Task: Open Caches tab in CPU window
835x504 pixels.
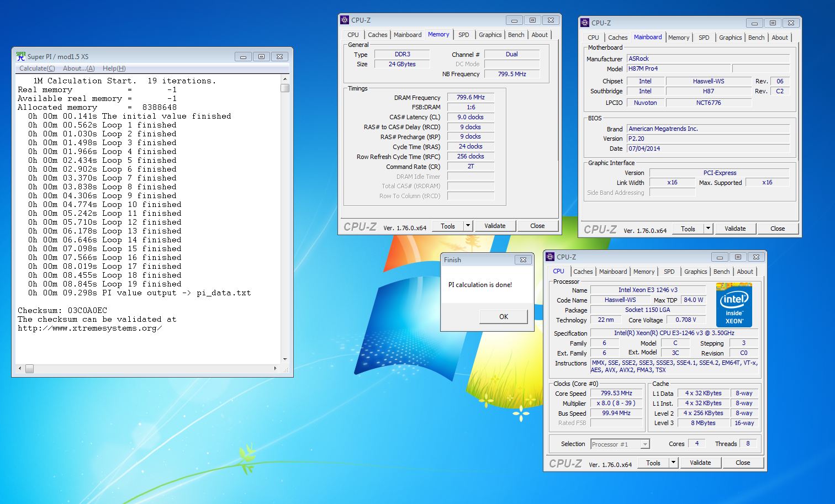Action: 583,272
